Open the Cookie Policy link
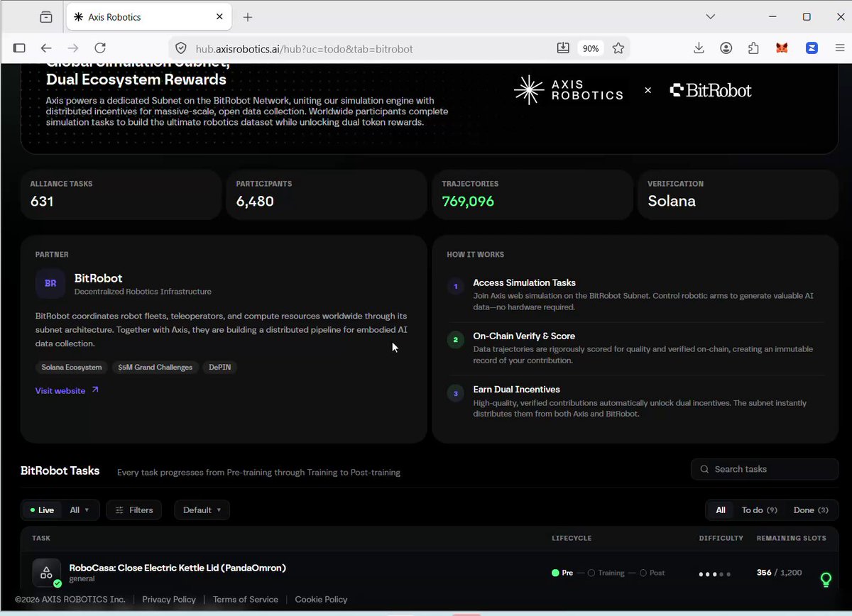Viewport: 852px width, 616px height. (321, 600)
